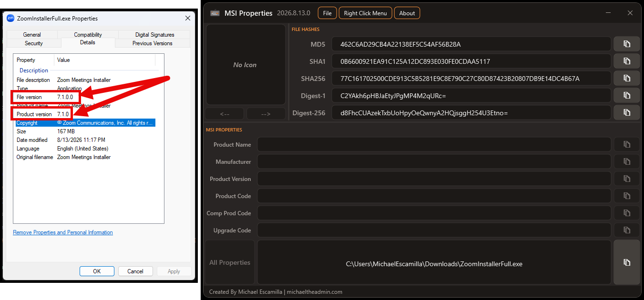Screen dimensions: 644x300
Task: Switch to the Previous Versions tab
Action: click(x=153, y=43)
